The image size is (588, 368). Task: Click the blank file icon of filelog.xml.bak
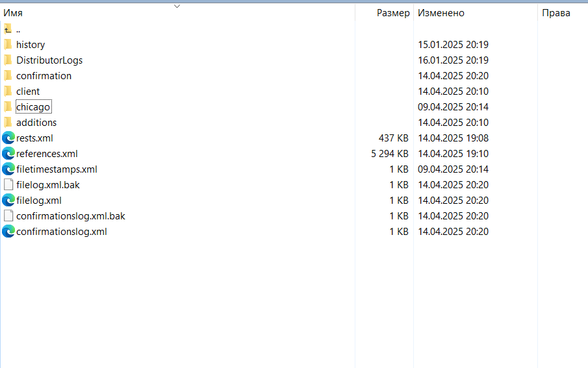(8, 185)
